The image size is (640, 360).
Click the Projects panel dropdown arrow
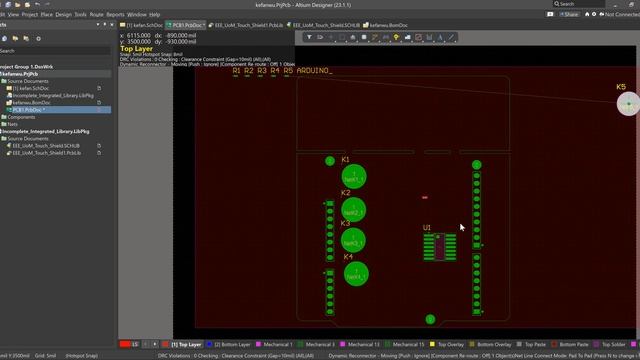click(x=98, y=25)
